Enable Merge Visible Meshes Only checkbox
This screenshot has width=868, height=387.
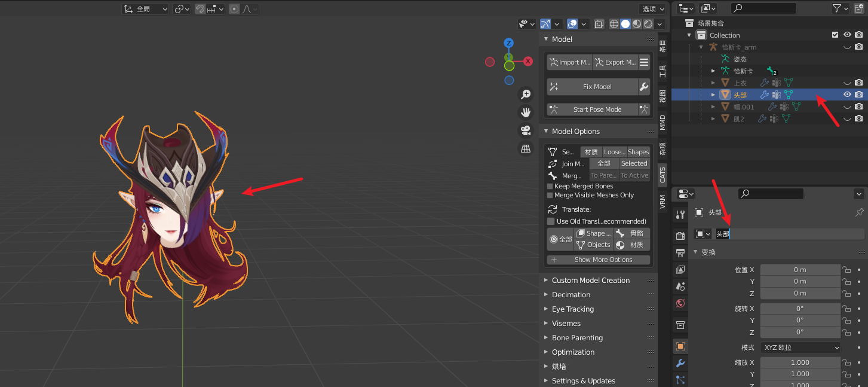[x=550, y=196]
